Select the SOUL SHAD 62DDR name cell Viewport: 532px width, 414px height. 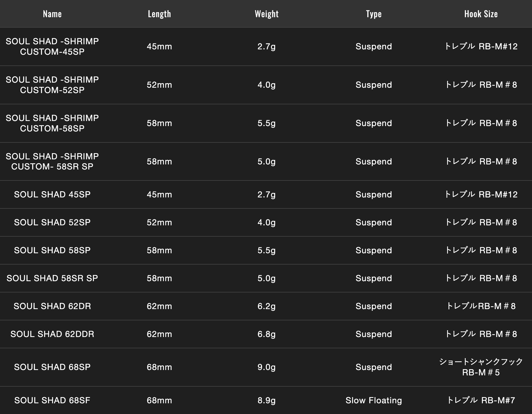[x=52, y=334]
